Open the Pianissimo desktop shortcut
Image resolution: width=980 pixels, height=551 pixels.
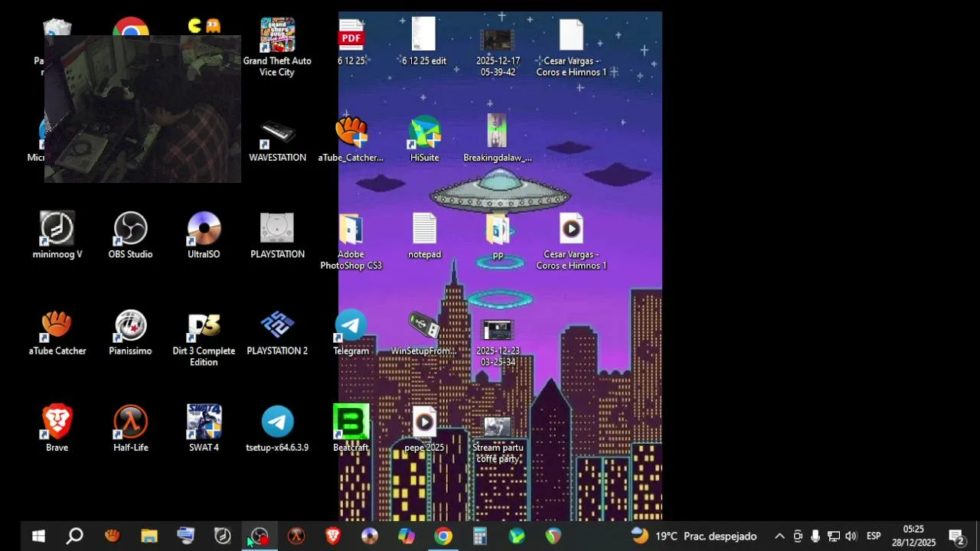click(130, 334)
